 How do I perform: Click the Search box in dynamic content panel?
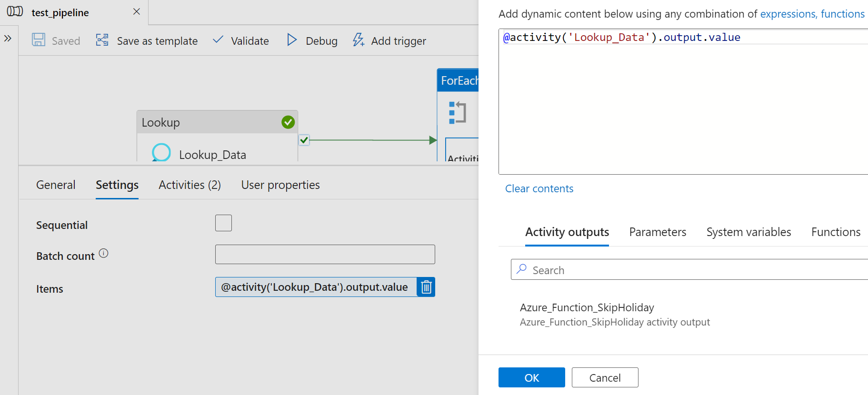click(689, 269)
